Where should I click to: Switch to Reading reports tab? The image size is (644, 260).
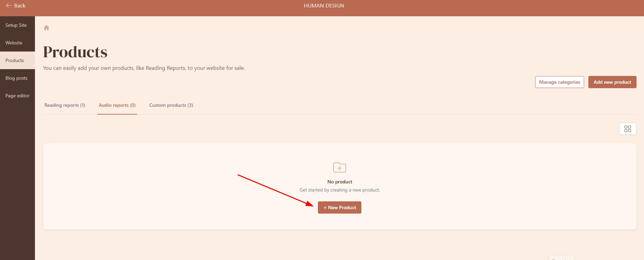[x=65, y=105]
